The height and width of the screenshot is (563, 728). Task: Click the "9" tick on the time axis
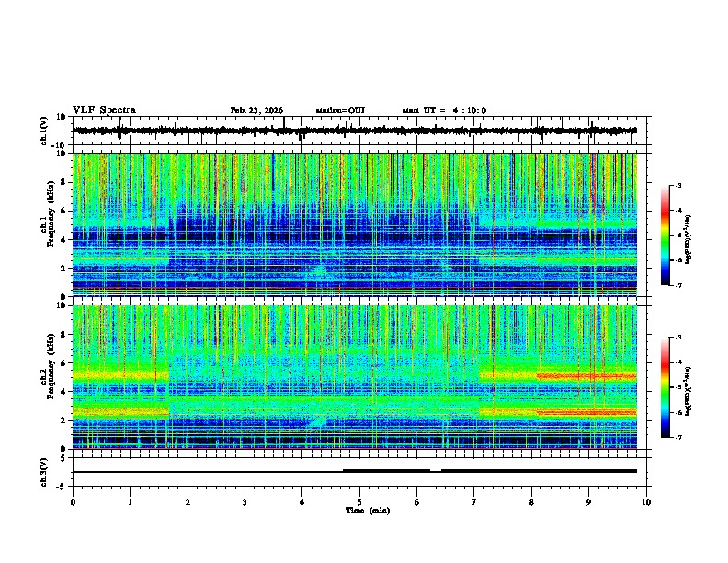588,502
